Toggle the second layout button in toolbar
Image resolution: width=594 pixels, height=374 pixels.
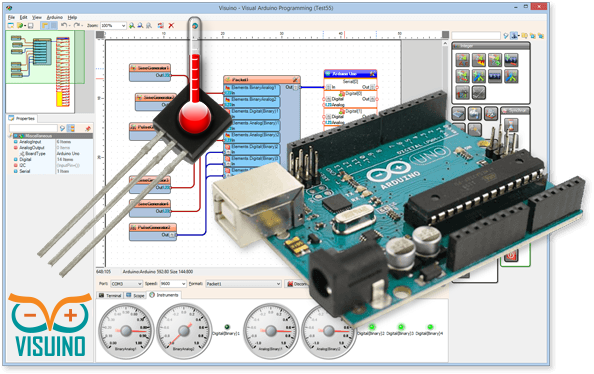(54, 25)
